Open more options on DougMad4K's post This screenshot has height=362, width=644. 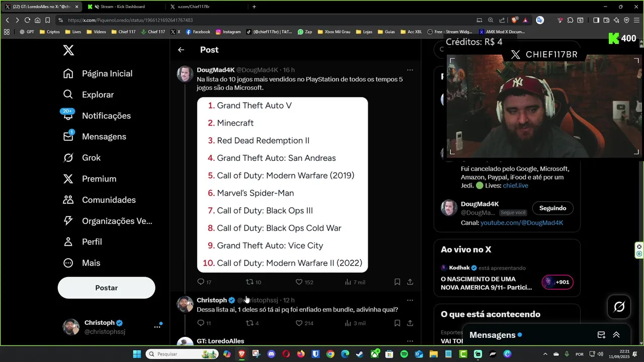coord(410,70)
